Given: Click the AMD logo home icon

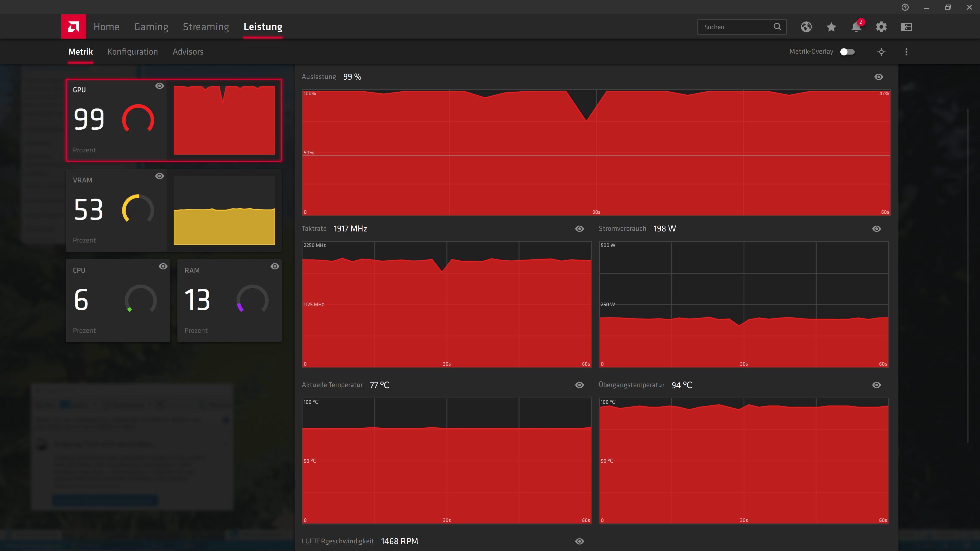Looking at the screenshot, I should coord(74,27).
